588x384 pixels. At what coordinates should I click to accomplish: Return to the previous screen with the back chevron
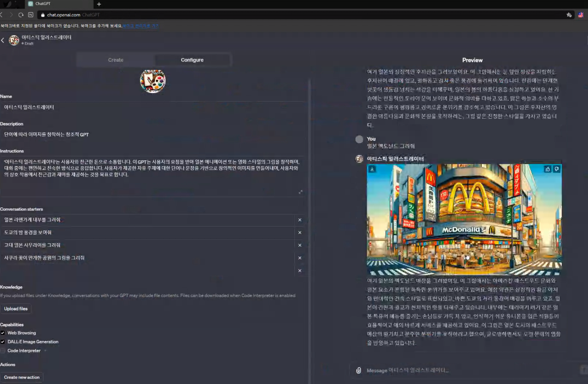coord(3,40)
